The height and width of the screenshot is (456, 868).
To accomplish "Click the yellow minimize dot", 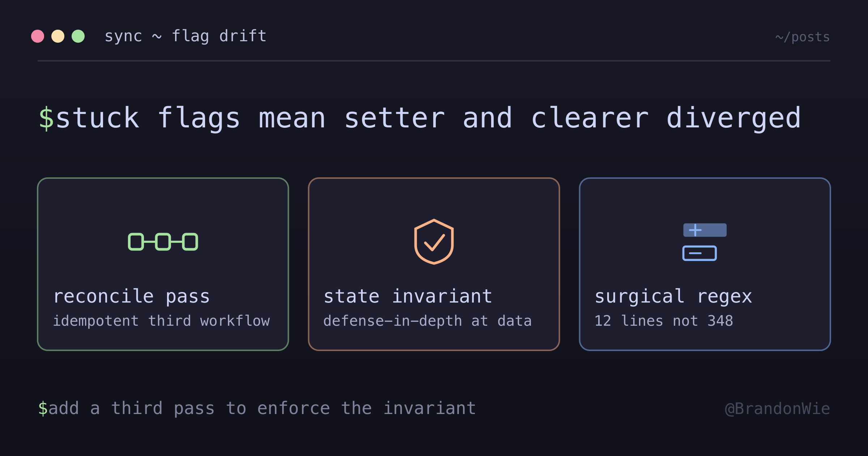I will 58,36.
